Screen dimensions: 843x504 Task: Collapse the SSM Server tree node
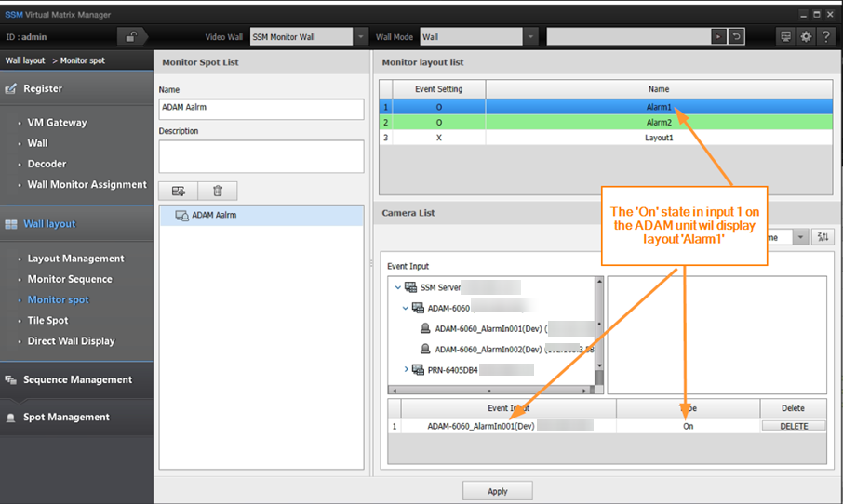pyautogui.click(x=398, y=288)
